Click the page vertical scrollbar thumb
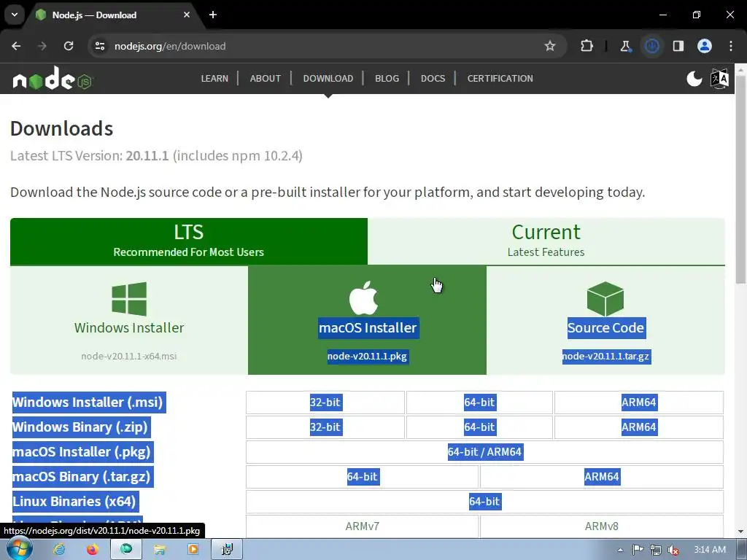The image size is (747, 560). [741, 179]
